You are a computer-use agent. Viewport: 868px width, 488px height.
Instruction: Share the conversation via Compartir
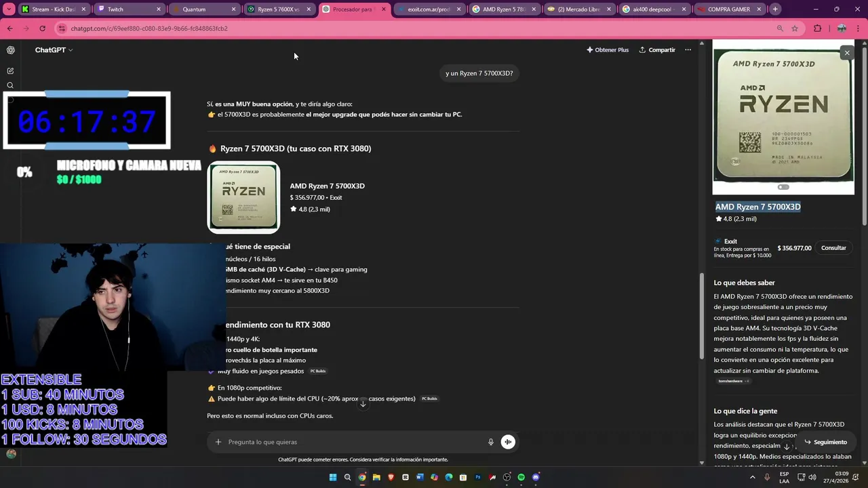(x=657, y=50)
